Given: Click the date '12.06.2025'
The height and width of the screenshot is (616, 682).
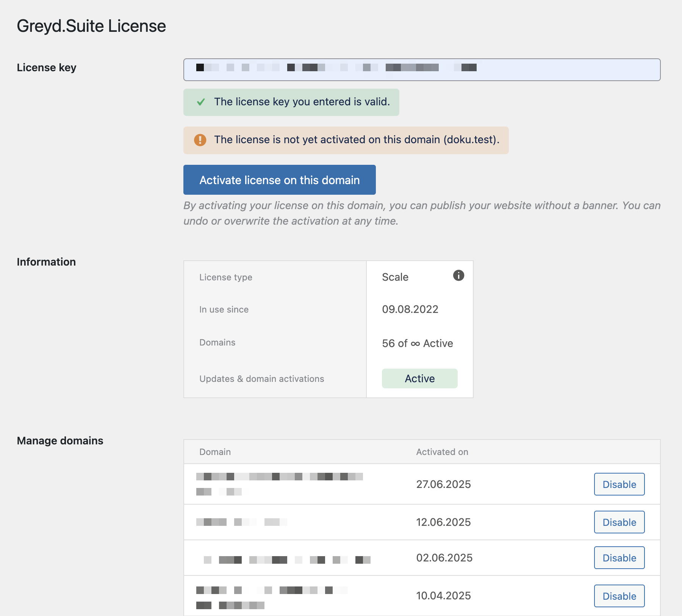Looking at the screenshot, I should click(443, 522).
